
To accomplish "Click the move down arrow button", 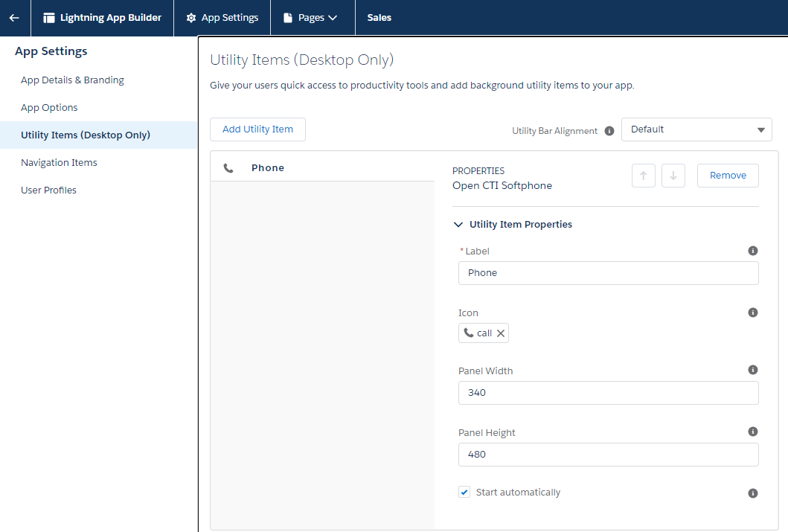I will coord(673,176).
